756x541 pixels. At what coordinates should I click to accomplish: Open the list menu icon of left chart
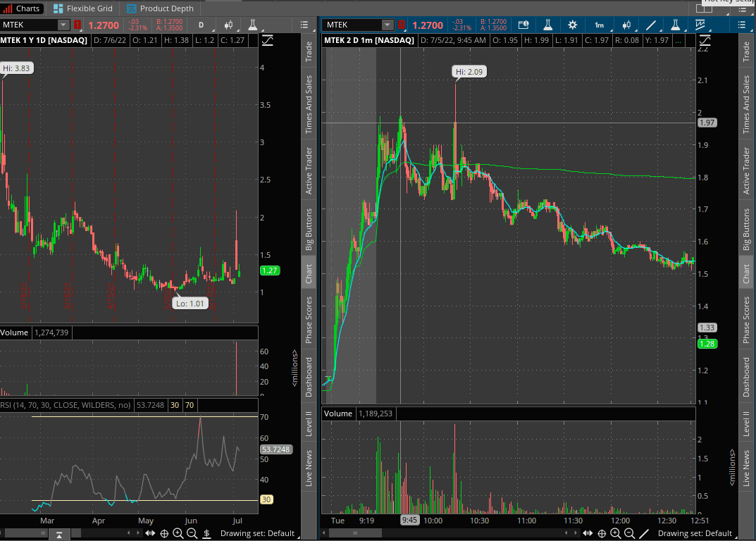click(x=304, y=25)
